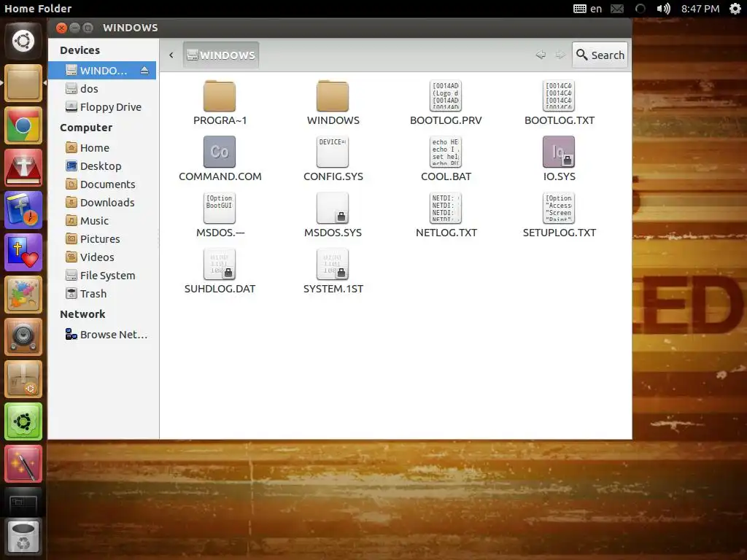This screenshot has width=747, height=560.
Task: Open the system gear menu in top panel
Action: point(735,9)
